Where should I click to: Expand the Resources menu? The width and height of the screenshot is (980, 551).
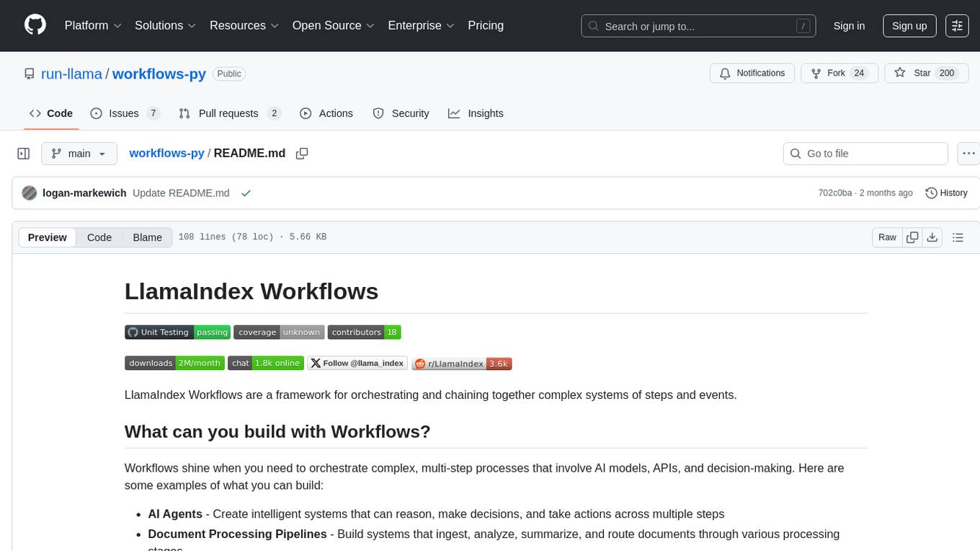tap(244, 25)
